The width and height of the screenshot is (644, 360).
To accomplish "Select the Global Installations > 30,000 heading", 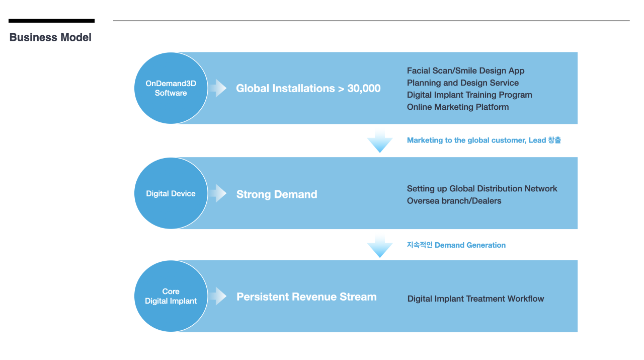I will 308,89.
